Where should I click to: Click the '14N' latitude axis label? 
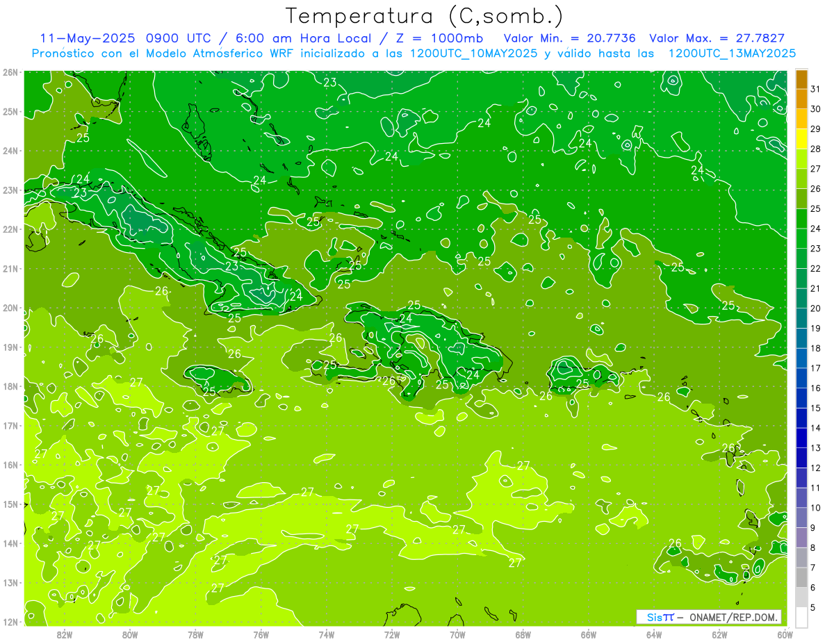(x=10, y=543)
